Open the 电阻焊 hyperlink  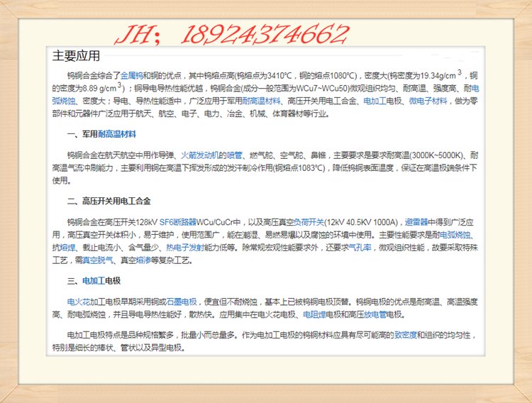[x=315, y=314]
